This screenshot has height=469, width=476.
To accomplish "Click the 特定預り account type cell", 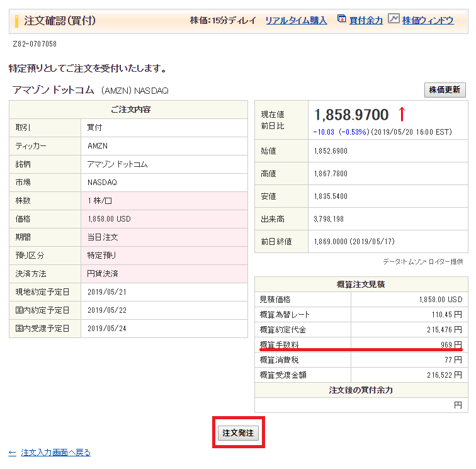I will (x=164, y=256).
